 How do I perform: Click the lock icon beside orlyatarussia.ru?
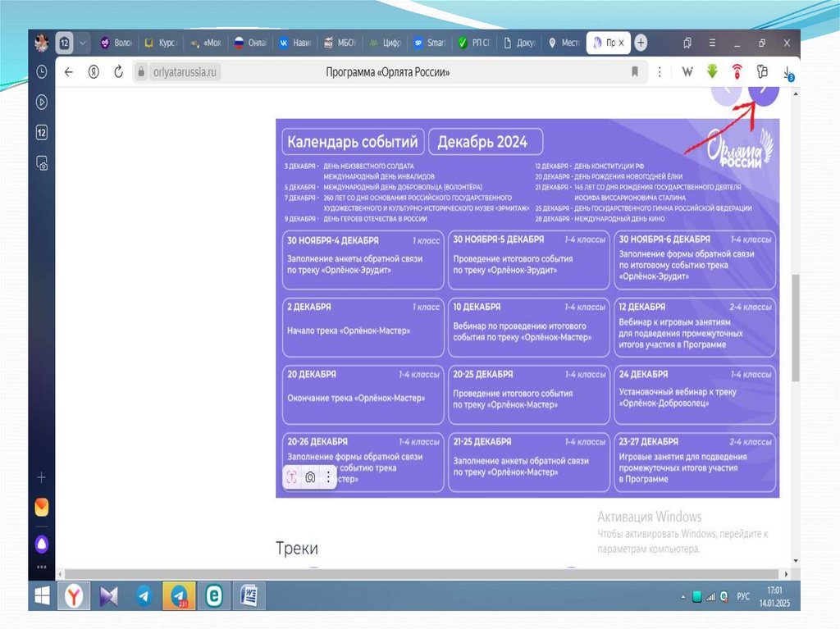(141, 72)
